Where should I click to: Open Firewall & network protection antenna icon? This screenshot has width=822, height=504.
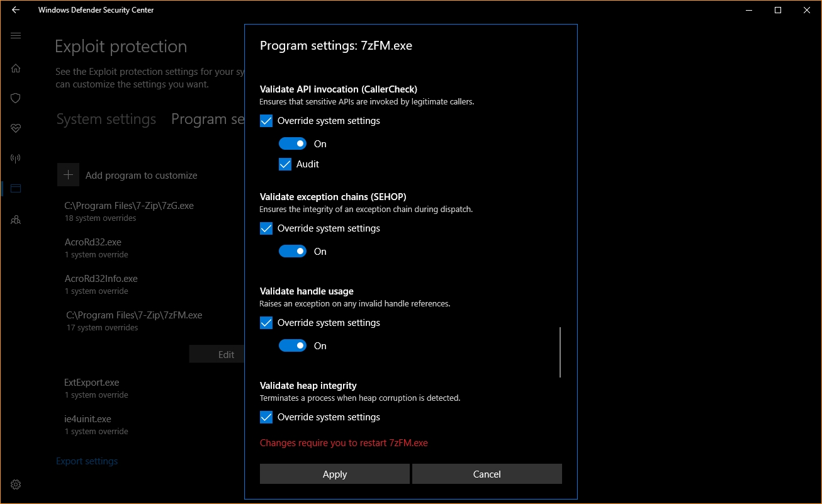coord(16,159)
